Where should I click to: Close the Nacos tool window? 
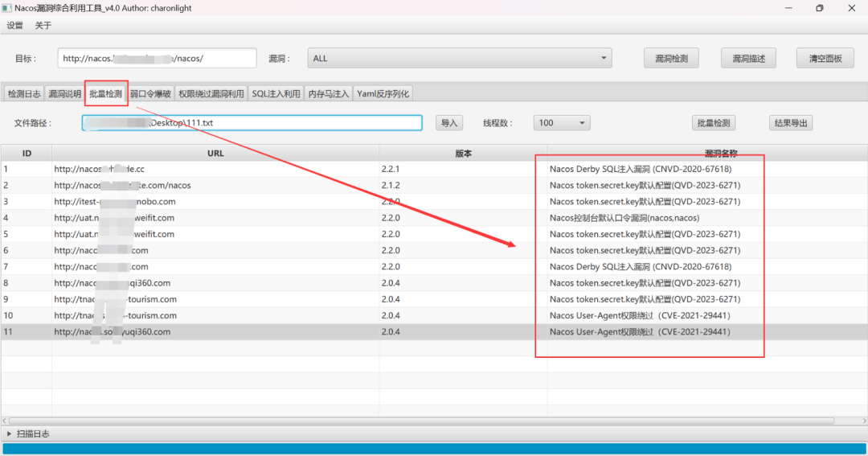851,8
